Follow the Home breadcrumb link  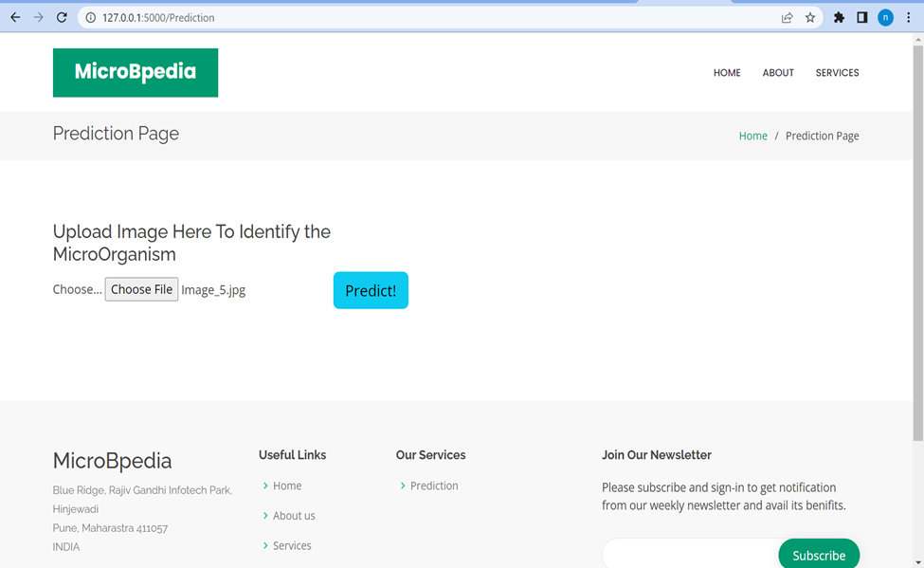752,136
